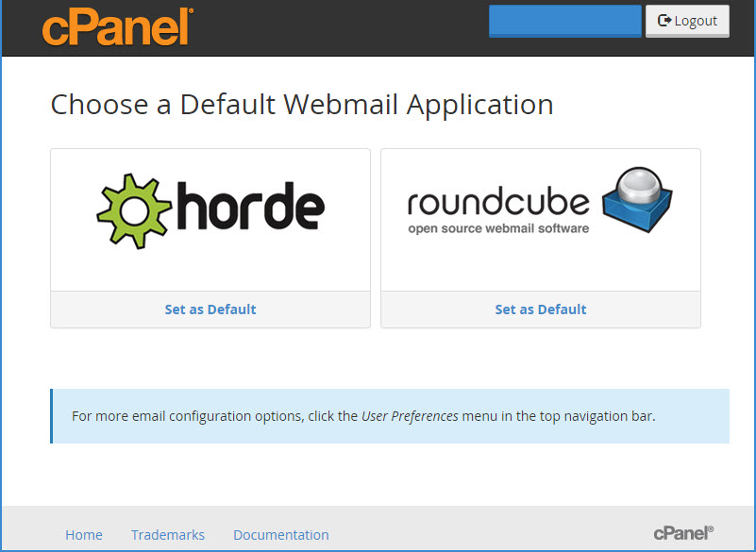Set Roundcube as default webmail application
This screenshot has height=552, width=756.
(x=541, y=309)
